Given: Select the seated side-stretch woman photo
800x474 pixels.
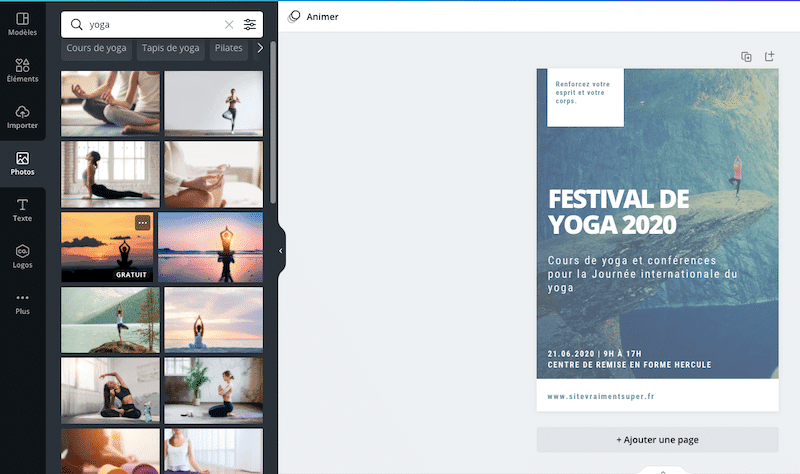Looking at the screenshot, I should point(110,390).
